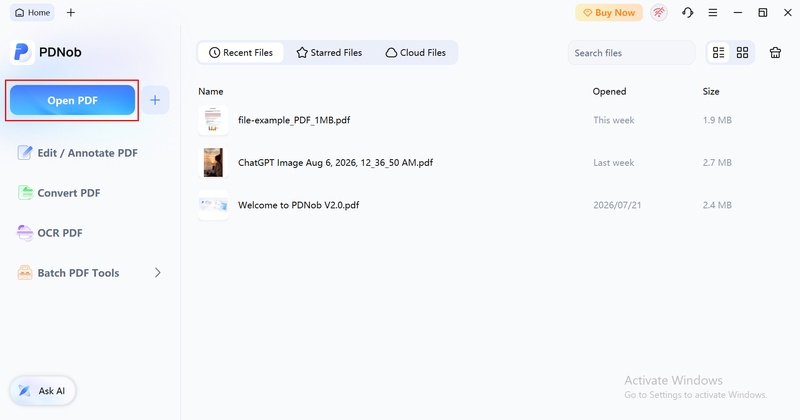This screenshot has width=800, height=420.
Task: Click the 2.4 MB size value
Action: [x=717, y=205]
